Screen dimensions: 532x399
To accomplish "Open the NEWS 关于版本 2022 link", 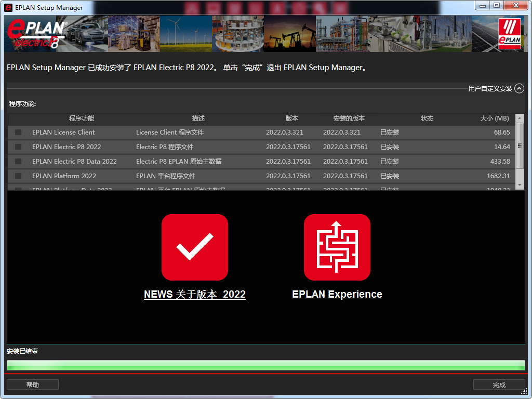I will (x=194, y=294).
